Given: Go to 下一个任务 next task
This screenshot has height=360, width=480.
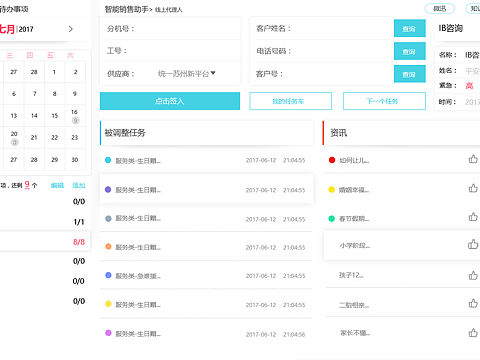Looking at the screenshot, I should click(384, 101).
